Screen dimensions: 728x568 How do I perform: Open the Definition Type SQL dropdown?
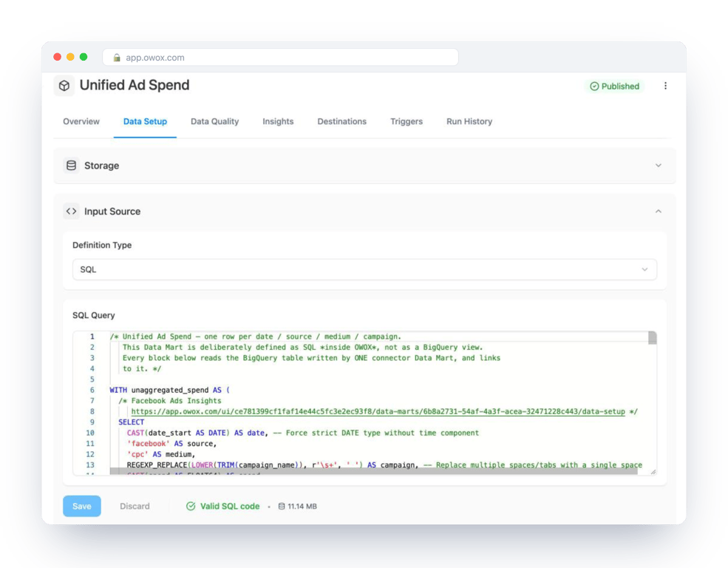click(x=364, y=269)
